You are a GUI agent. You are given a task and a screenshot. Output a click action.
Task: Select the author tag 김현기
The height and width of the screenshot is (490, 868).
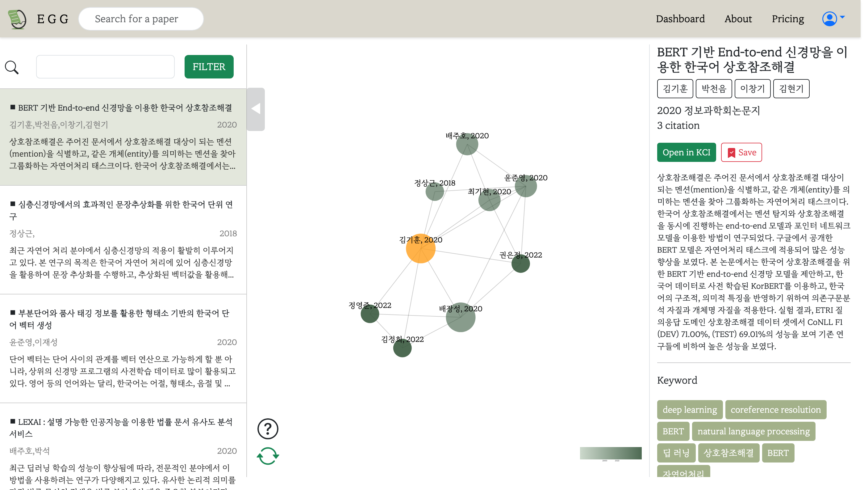791,88
